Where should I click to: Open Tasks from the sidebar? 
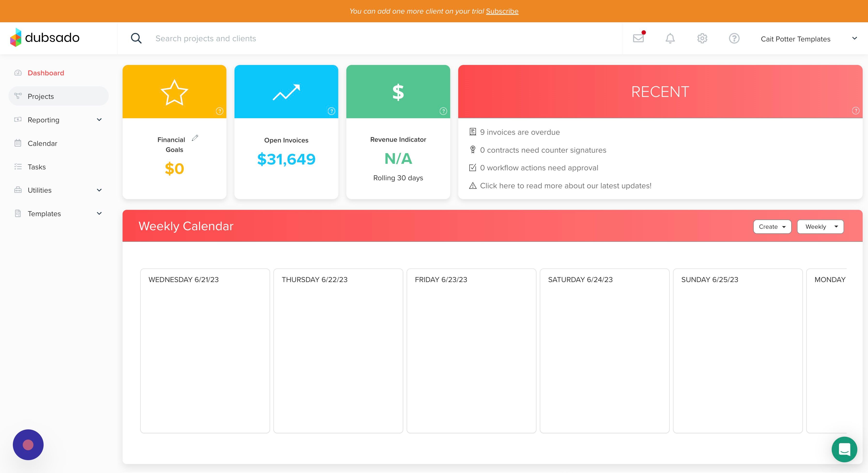click(x=36, y=167)
